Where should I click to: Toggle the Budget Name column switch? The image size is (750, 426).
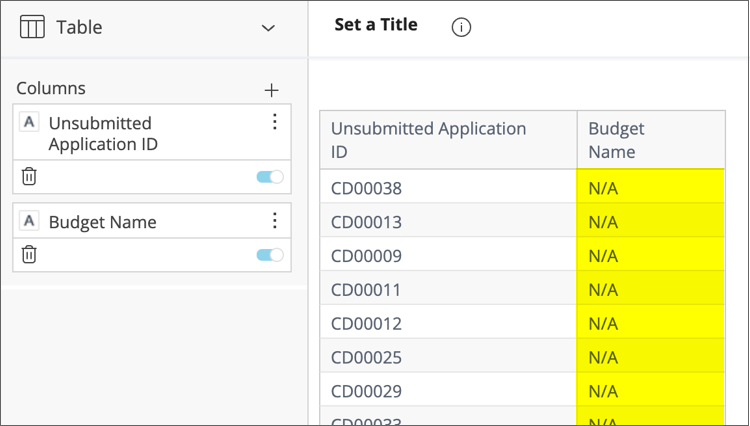[270, 255]
